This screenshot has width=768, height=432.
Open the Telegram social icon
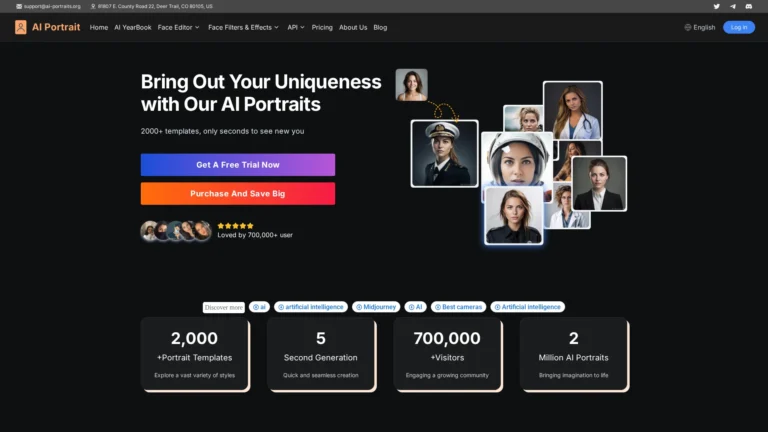(x=732, y=6)
